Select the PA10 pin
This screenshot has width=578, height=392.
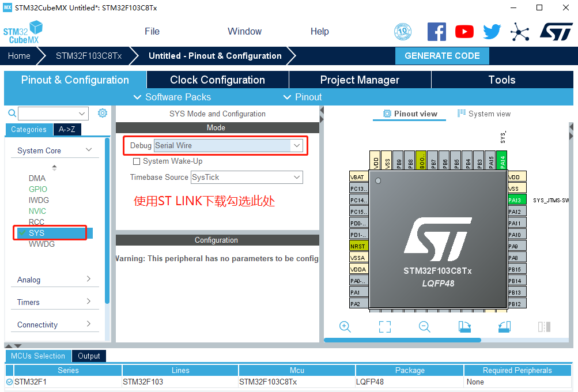(517, 235)
